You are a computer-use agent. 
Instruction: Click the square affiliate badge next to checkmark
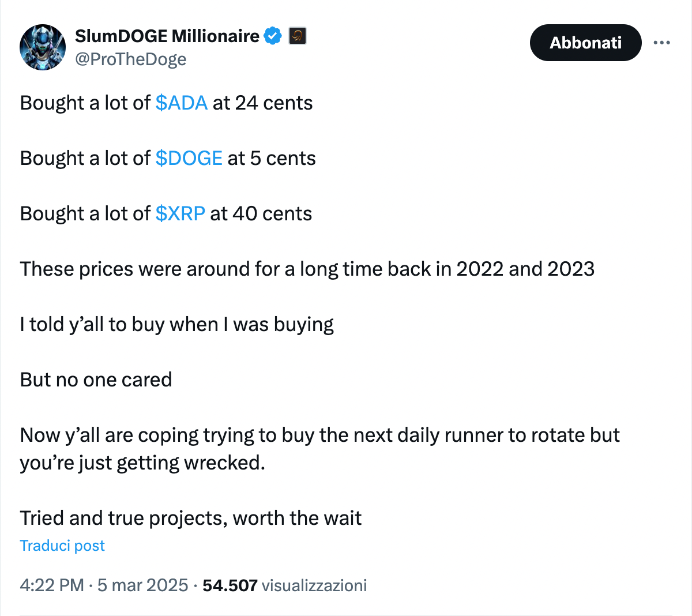pyautogui.click(x=297, y=36)
